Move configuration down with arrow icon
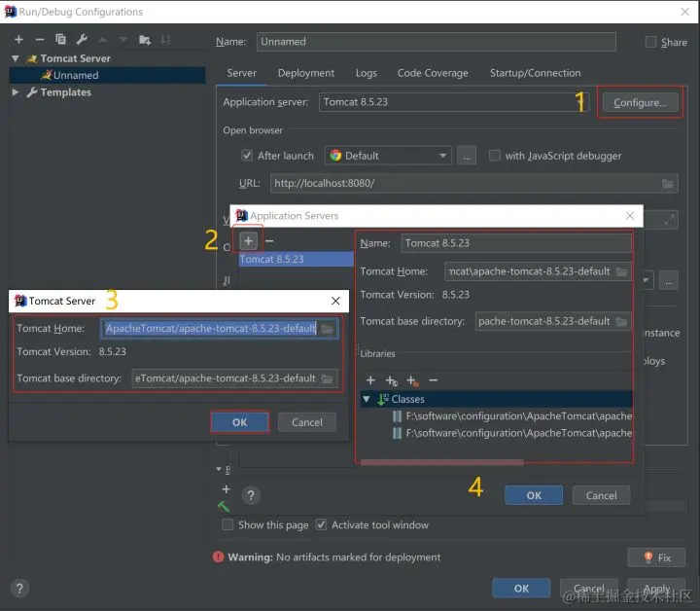Screen dimensions: 700x611 [123, 39]
